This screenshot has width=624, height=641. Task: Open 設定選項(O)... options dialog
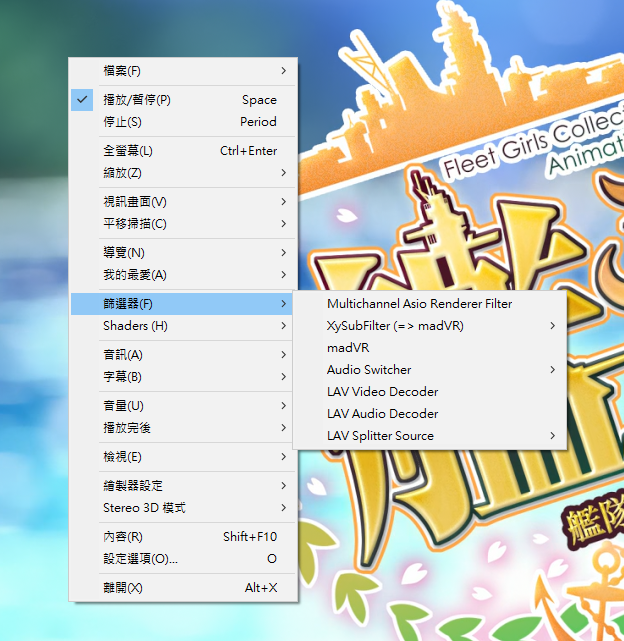(183, 559)
